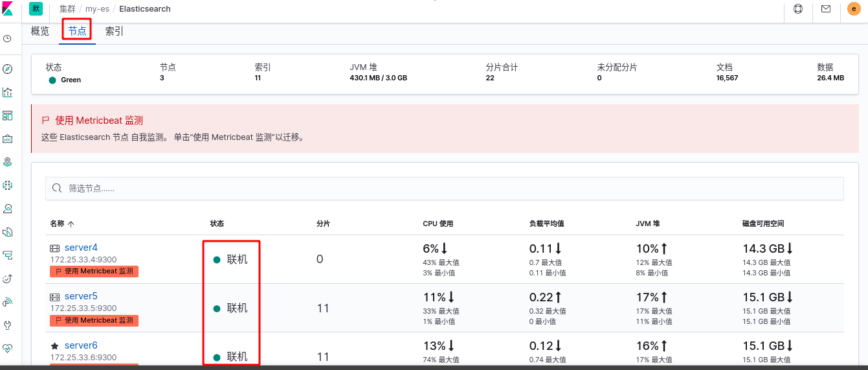Click the 16,567 documents count
The image size is (868, 370).
coord(728,78)
